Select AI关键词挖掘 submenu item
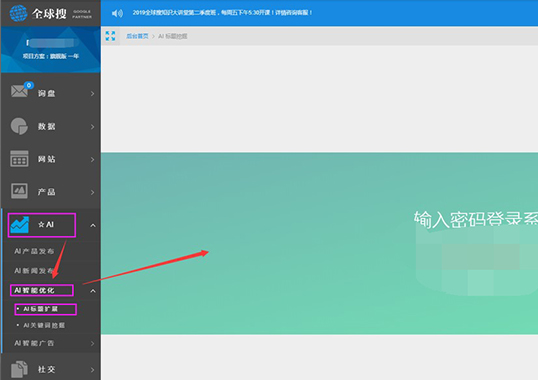 (x=44, y=325)
